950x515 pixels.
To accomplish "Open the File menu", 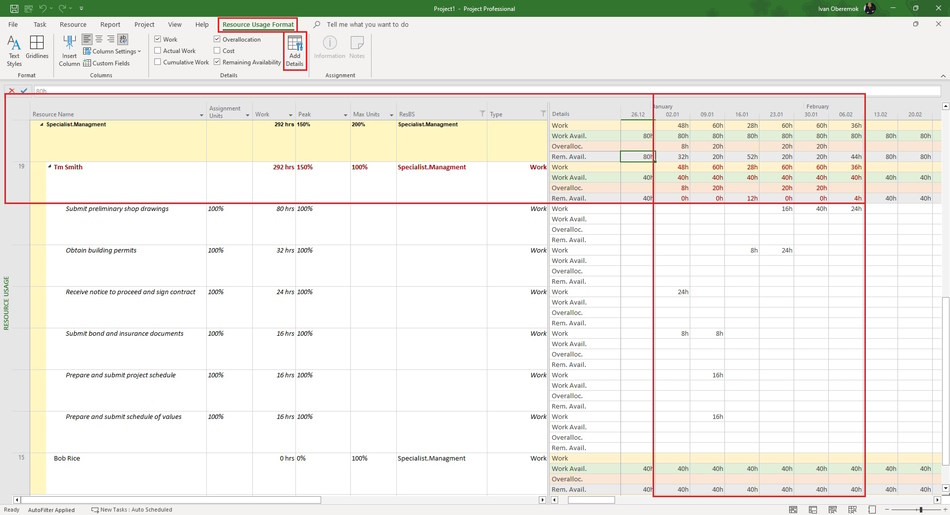I will (x=13, y=25).
